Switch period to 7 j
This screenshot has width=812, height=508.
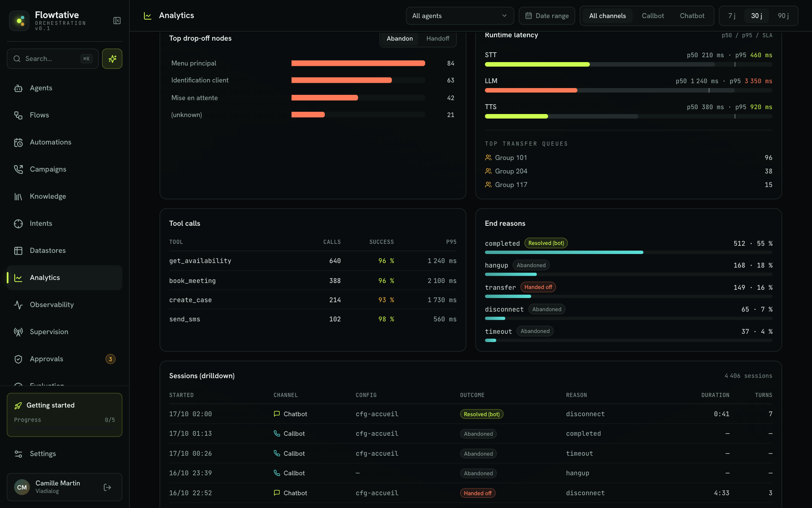[x=732, y=16]
